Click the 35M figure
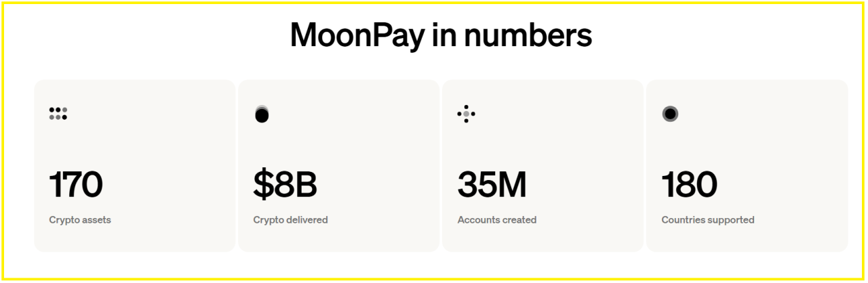This screenshot has height=283, width=868. pos(492,184)
